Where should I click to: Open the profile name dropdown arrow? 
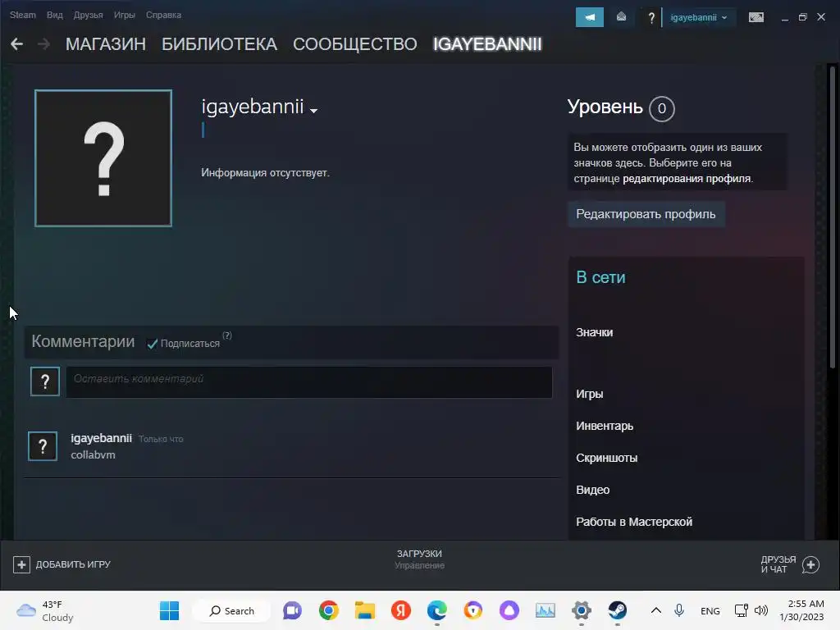tap(314, 111)
